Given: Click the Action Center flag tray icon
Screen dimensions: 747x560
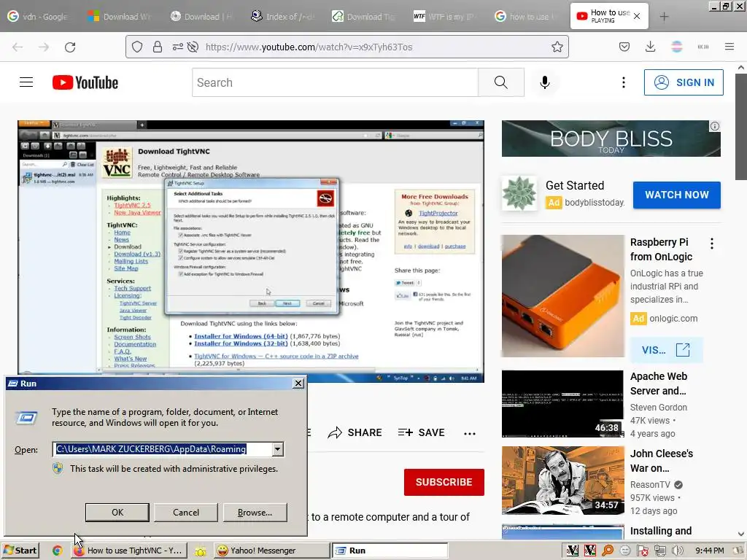Looking at the screenshot, I should click(642, 551).
